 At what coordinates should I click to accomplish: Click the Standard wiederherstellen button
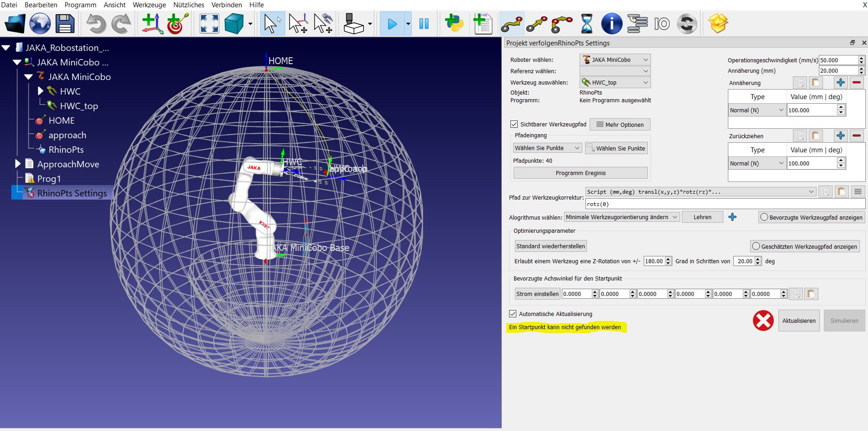(550, 246)
